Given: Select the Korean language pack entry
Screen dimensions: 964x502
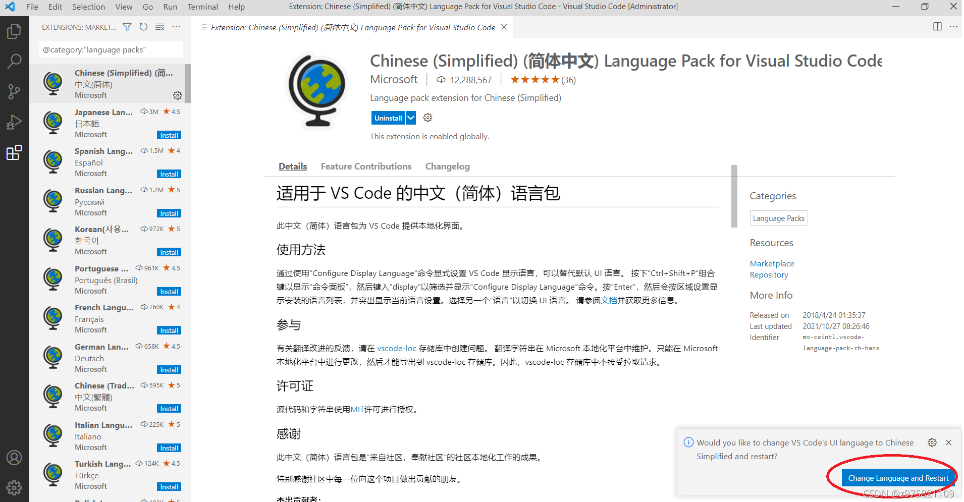Looking at the screenshot, I should 108,240.
